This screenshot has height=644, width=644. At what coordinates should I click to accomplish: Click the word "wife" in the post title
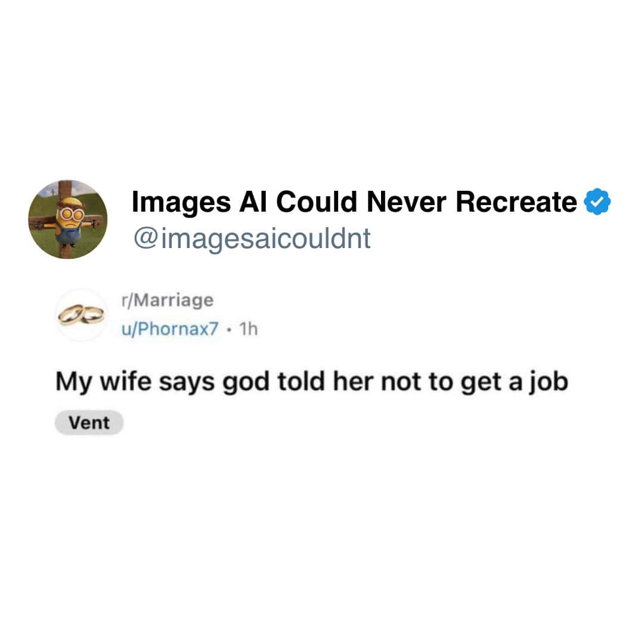[126, 381]
